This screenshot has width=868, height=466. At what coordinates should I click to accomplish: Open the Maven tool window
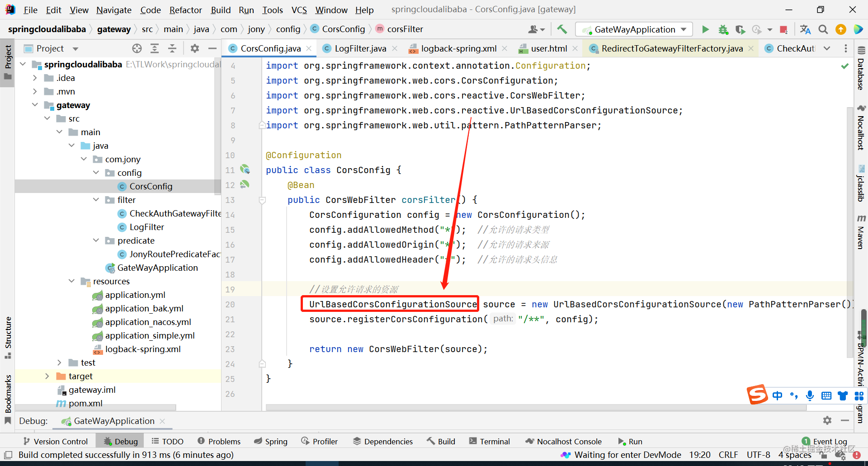[x=861, y=233]
